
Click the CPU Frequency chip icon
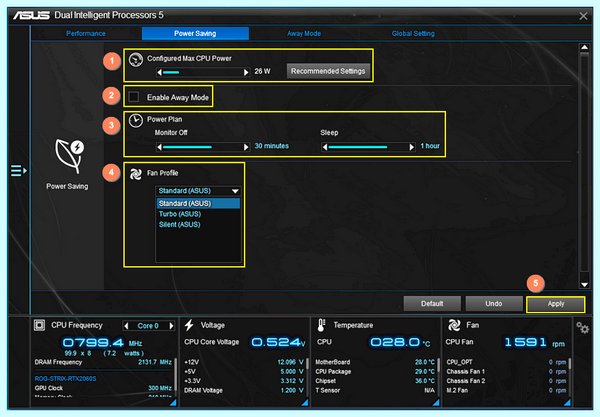pos(39,325)
